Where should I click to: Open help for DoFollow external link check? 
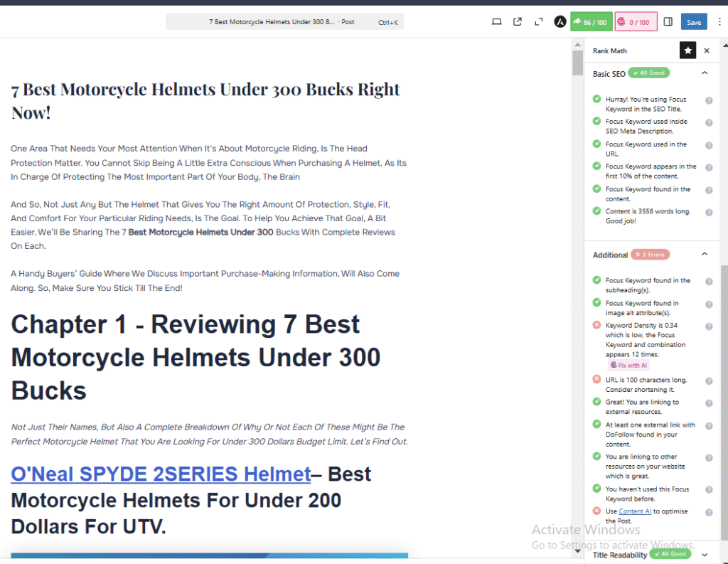click(709, 426)
